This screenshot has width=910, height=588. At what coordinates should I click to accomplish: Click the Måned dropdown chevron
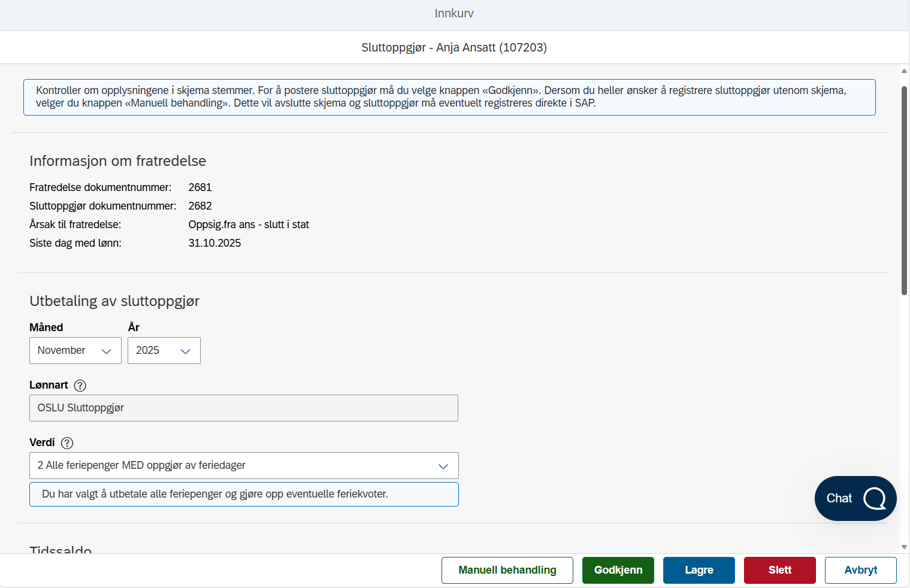click(x=107, y=351)
